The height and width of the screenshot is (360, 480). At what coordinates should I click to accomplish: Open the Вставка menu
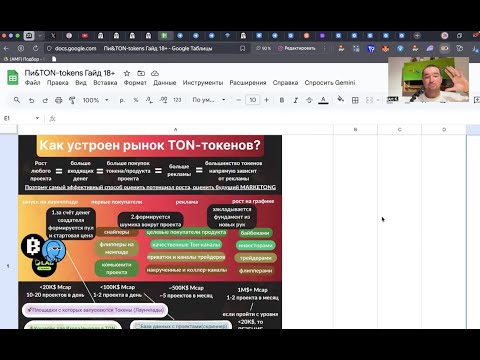click(105, 83)
